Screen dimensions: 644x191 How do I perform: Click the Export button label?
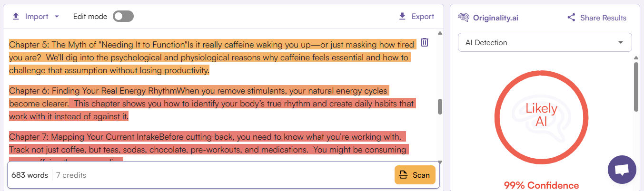(423, 17)
